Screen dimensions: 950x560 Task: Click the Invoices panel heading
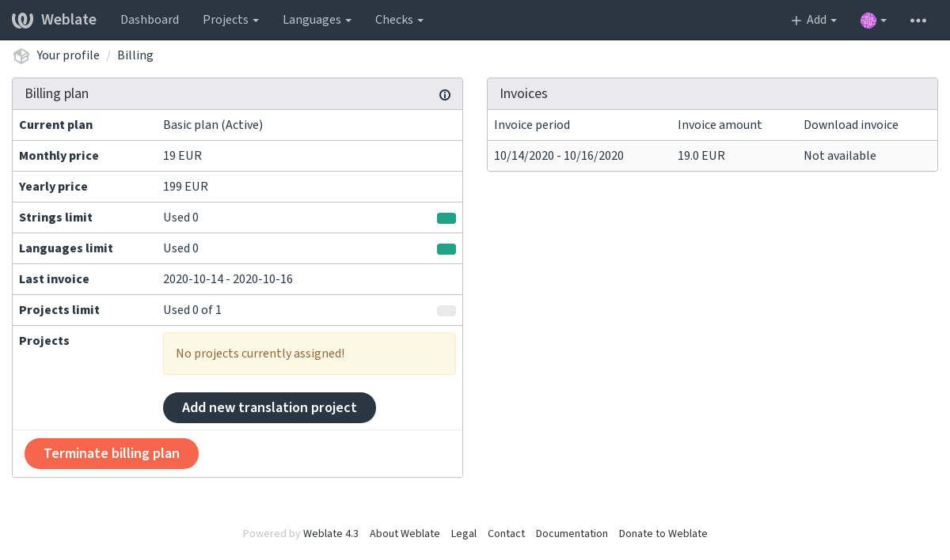pos(523,93)
